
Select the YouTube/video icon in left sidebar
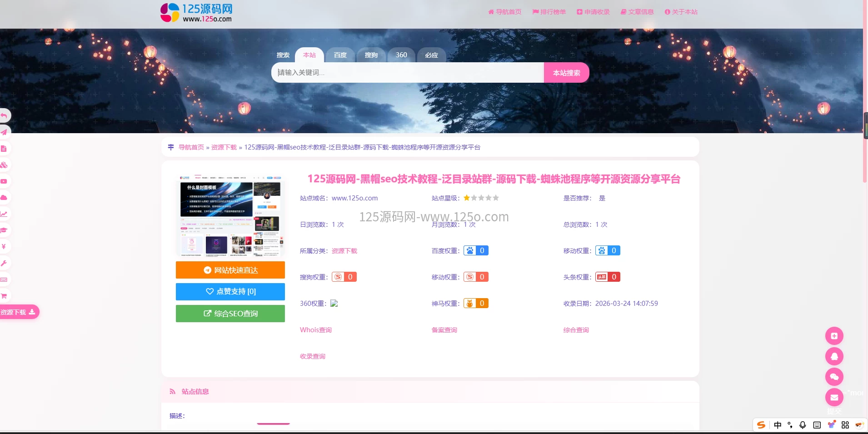point(5,181)
